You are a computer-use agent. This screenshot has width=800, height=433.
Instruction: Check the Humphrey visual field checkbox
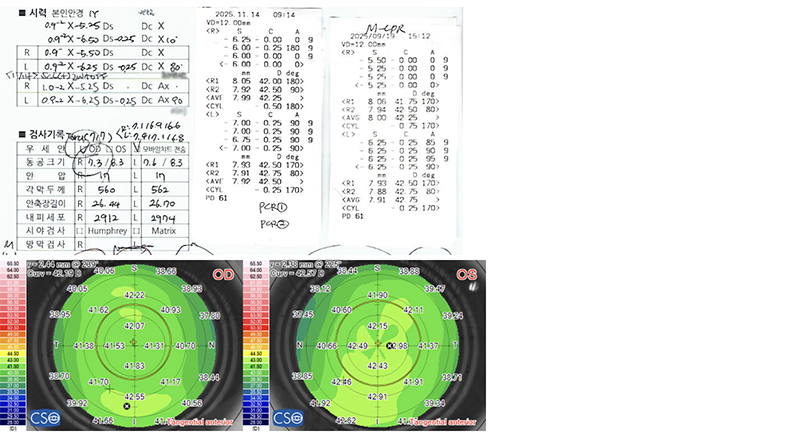click(x=79, y=231)
